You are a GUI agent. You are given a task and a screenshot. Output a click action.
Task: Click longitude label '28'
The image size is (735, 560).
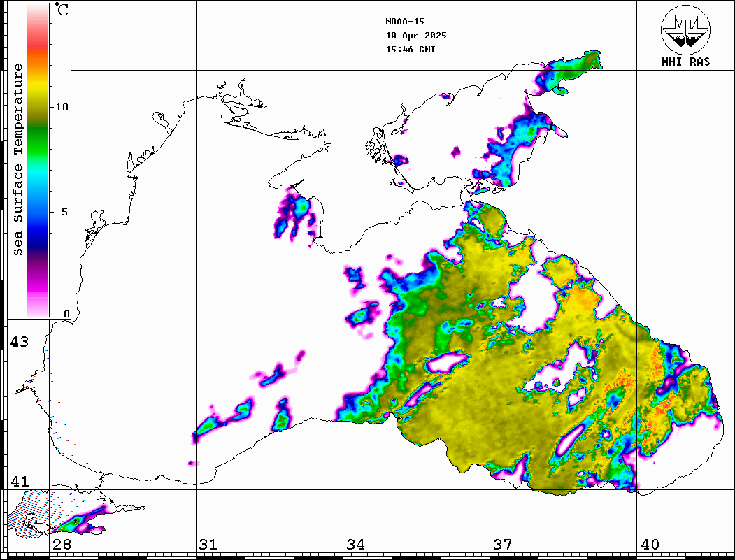[62, 545]
